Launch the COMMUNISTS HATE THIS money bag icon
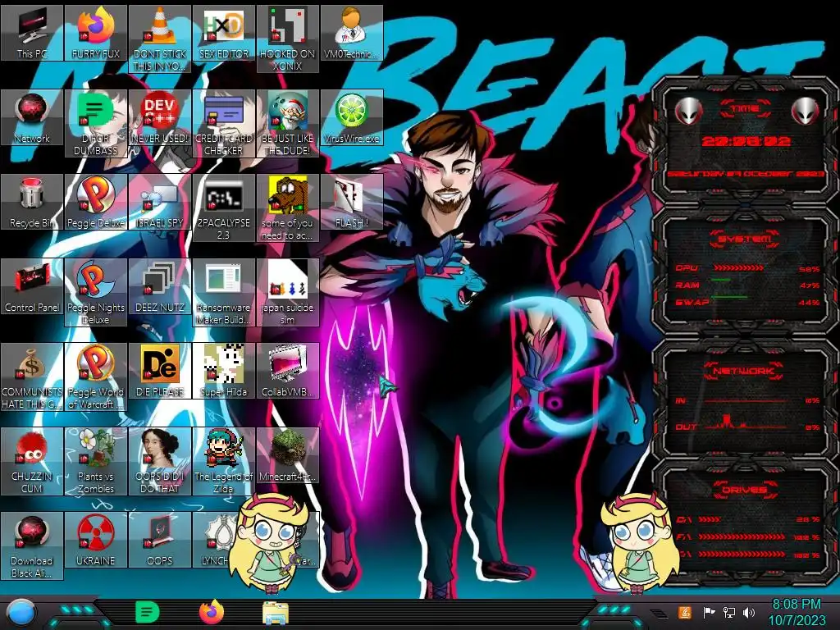The image size is (840, 630). pos(32,377)
